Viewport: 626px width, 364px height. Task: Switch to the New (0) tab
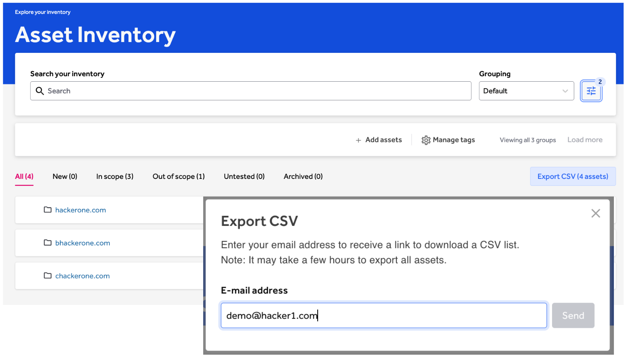pos(65,177)
